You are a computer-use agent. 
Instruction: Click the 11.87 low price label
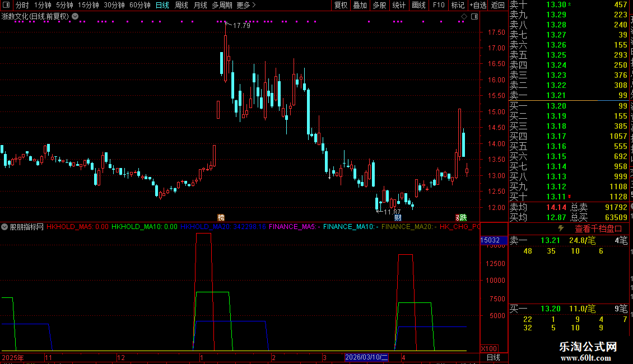click(x=392, y=212)
